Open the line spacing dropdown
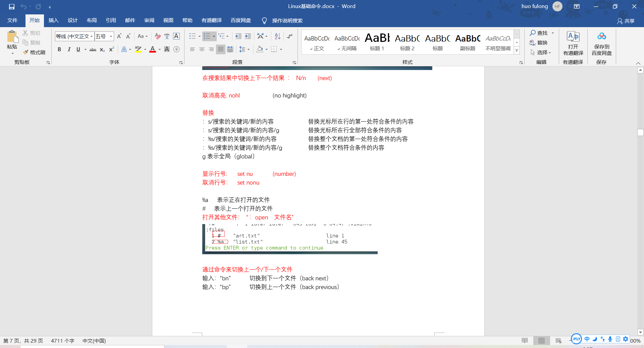Image resolution: width=644 pixels, height=348 pixels. point(245,49)
